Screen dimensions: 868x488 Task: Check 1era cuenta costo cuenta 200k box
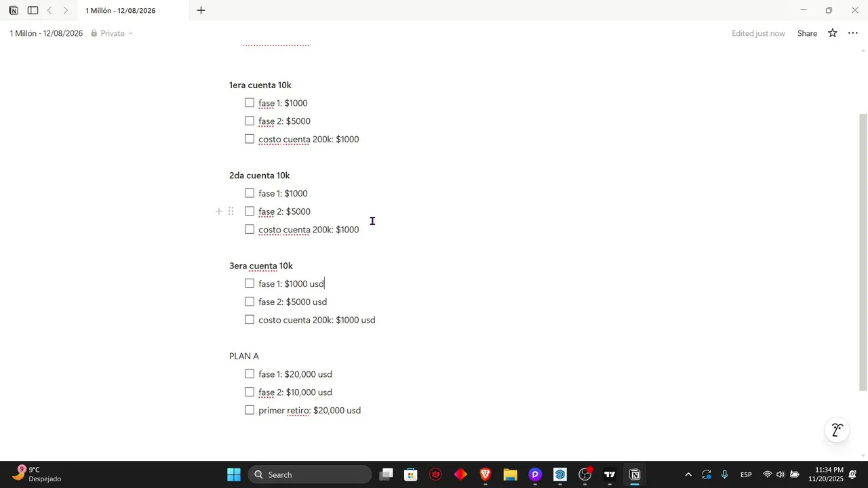coord(250,139)
